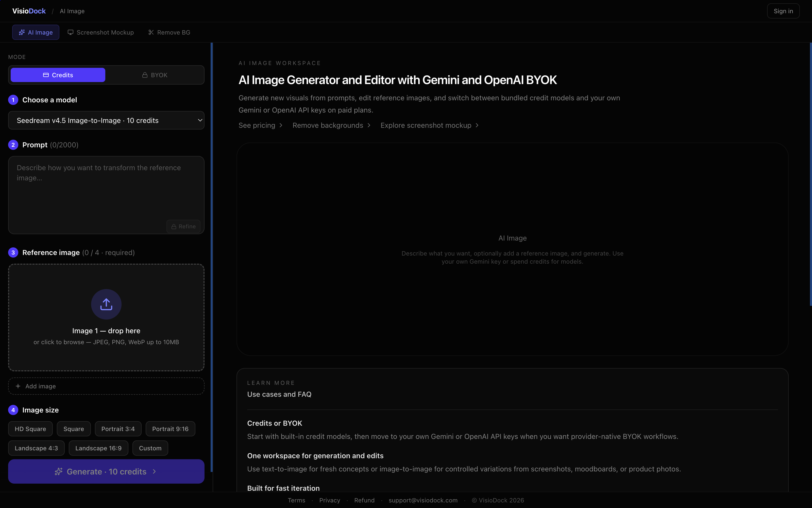Click the lock icon on Refine button
The height and width of the screenshot is (508, 812).
[174, 227]
